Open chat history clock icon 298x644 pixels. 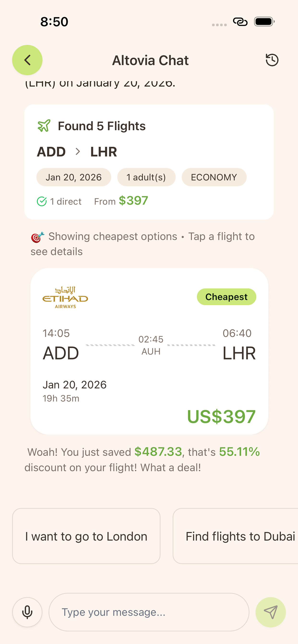[272, 60]
